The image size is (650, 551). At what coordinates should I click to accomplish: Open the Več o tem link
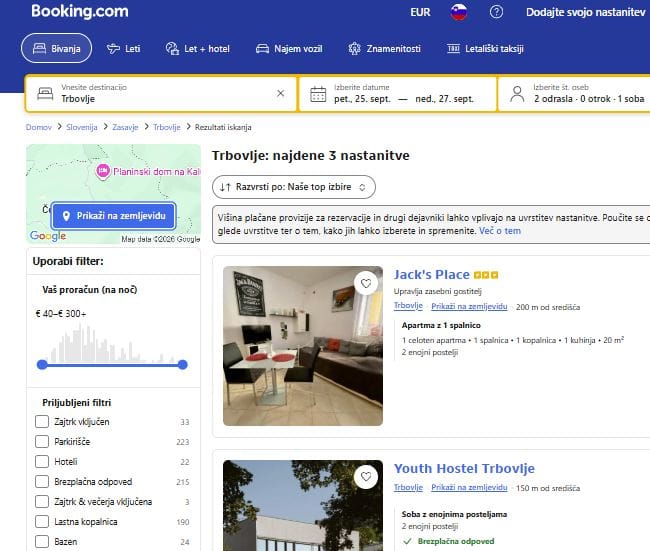pos(500,231)
